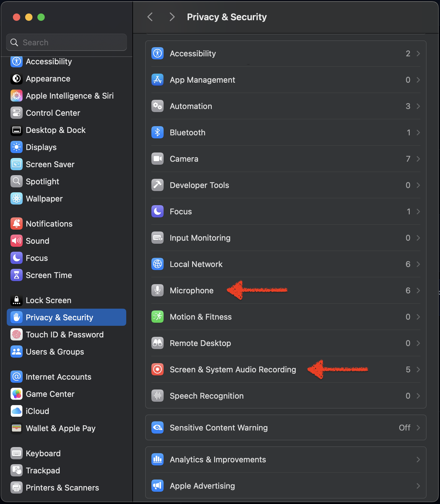Click the Accessibility icon in the sidebar
Screen dimensions: 440x504
[x=17, y=62]
